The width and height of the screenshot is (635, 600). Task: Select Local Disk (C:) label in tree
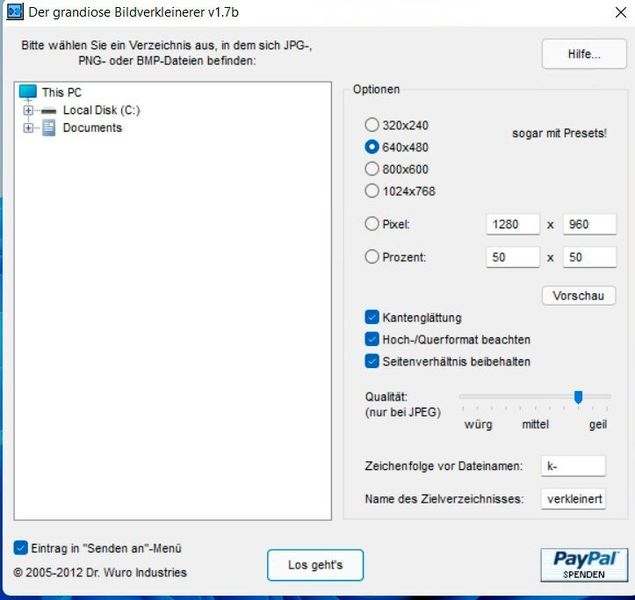(101, 110)
